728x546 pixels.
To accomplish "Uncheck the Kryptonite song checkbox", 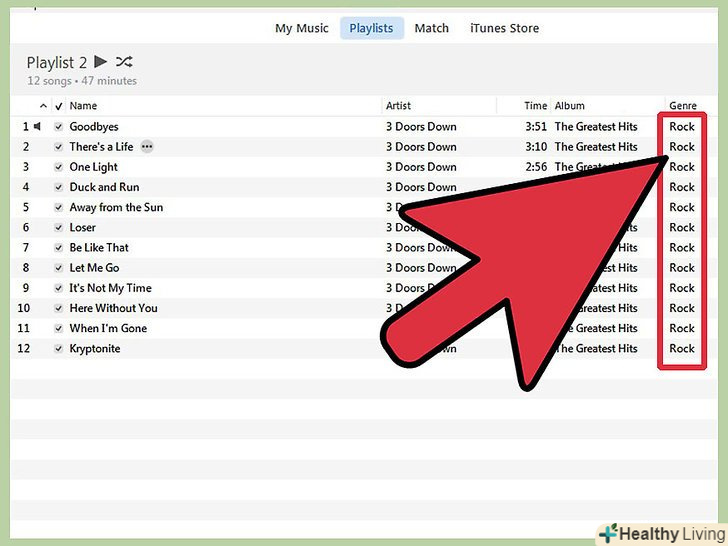I will pos(59,349).
